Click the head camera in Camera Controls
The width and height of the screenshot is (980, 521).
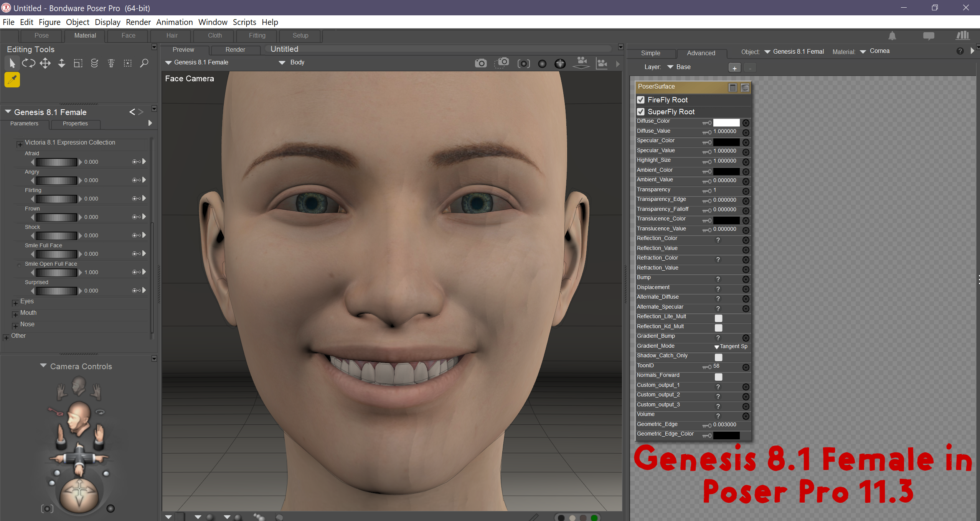tap(79, 419)
